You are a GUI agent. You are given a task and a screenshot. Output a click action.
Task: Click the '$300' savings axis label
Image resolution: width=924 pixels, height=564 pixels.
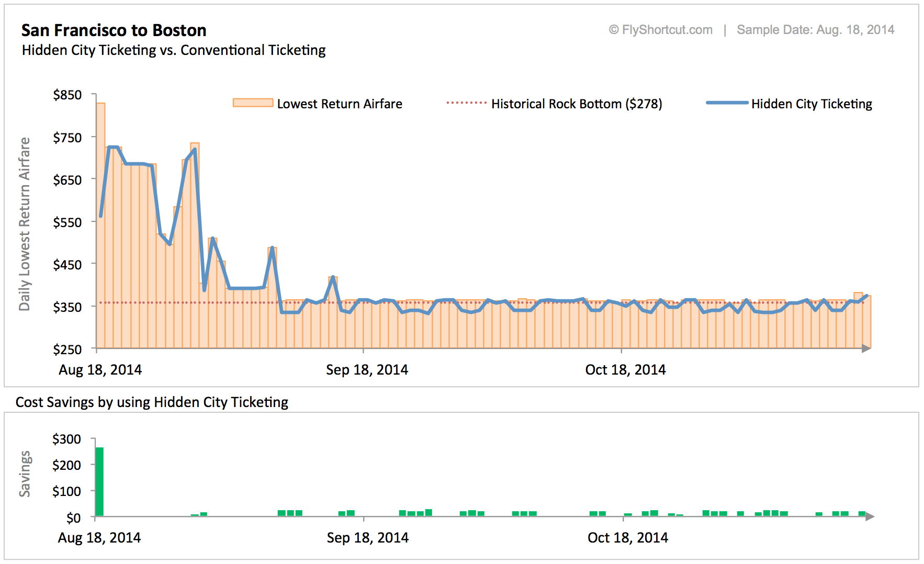click(x=66, y=439)
